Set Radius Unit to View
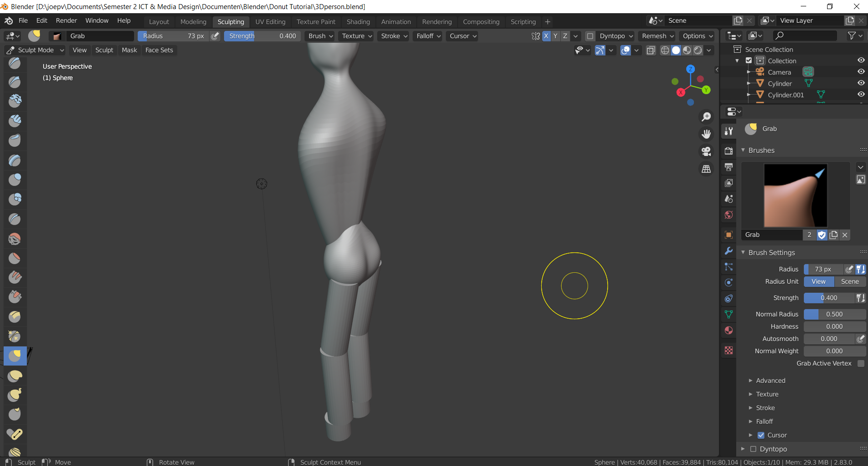868x466 pixels. [818, 281]
